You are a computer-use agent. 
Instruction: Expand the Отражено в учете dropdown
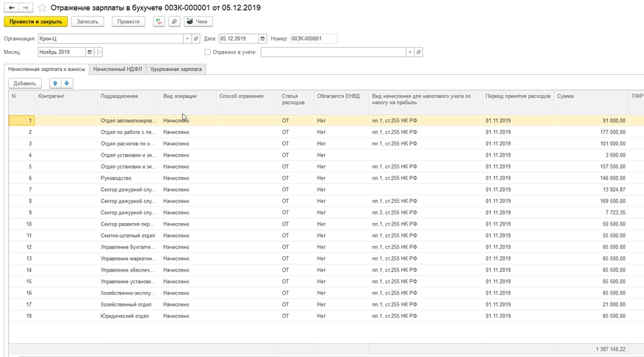(x=409, y=52)
